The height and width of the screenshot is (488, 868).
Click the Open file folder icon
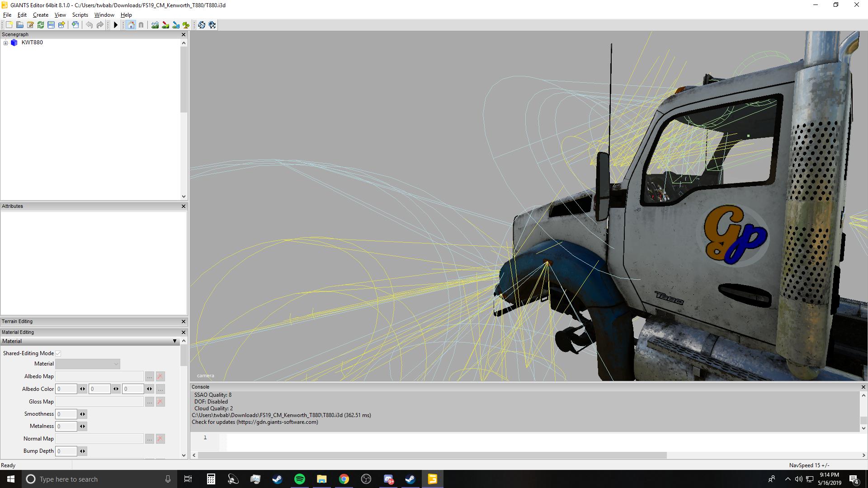pyautogui.click(x=20, y=25)
